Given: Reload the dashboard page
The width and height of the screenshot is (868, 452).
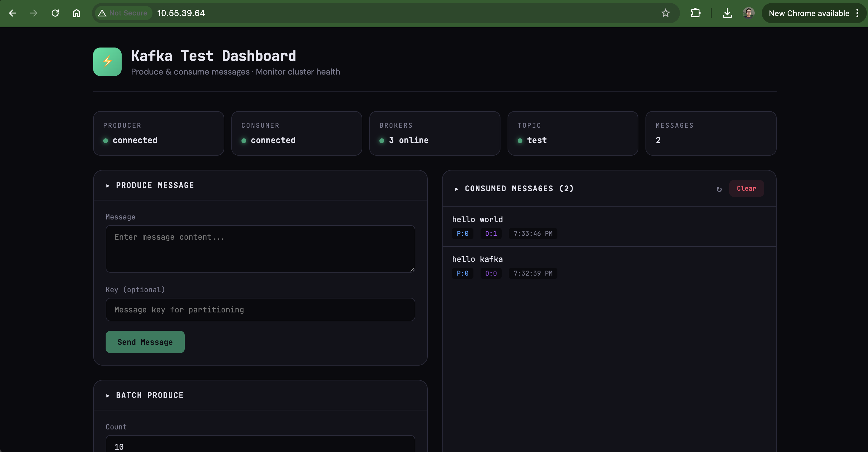Looking at the screenshot, I should [x=55, y=13].
